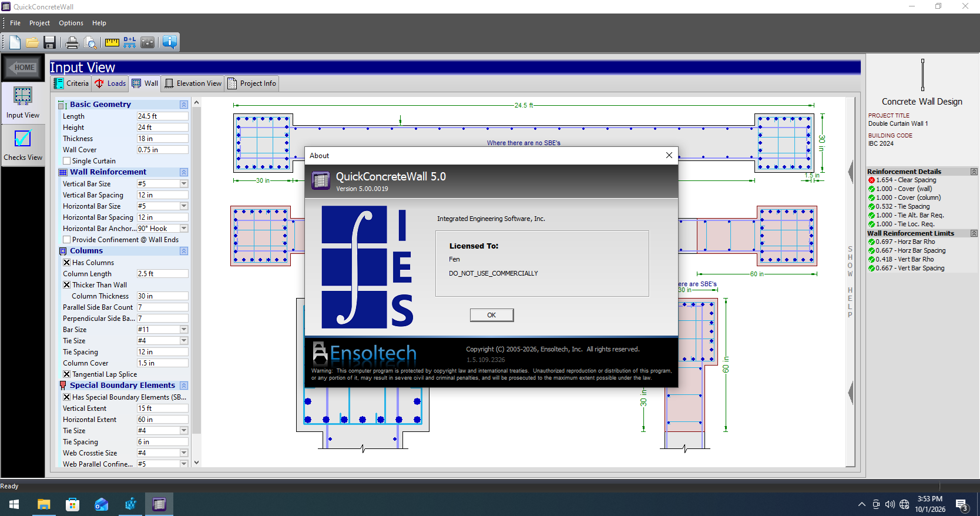This screenshot has height=516, width=980.
Task: Click the input panel scrollbar down arrow
Action: click(x=196, y=463)
